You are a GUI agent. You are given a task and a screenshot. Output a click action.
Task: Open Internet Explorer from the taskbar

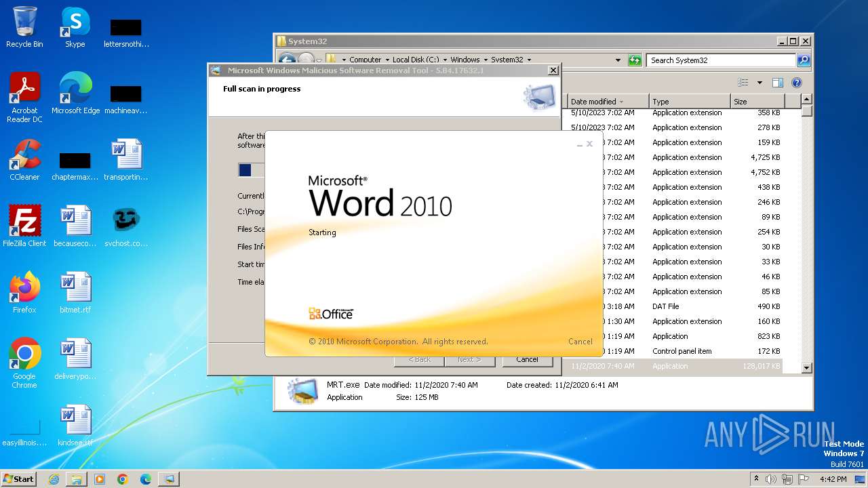click(54, 479)
